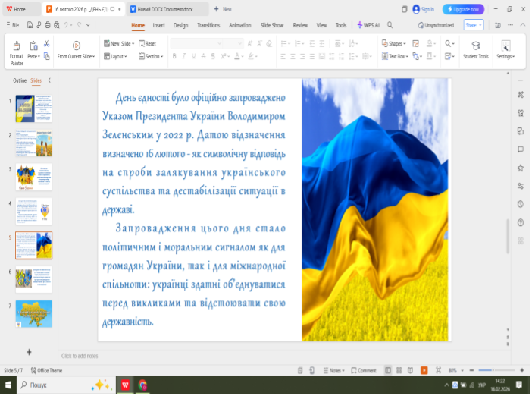Click the Upgrade now button
This screenshot has height=396, width=532.
(463, 9)
